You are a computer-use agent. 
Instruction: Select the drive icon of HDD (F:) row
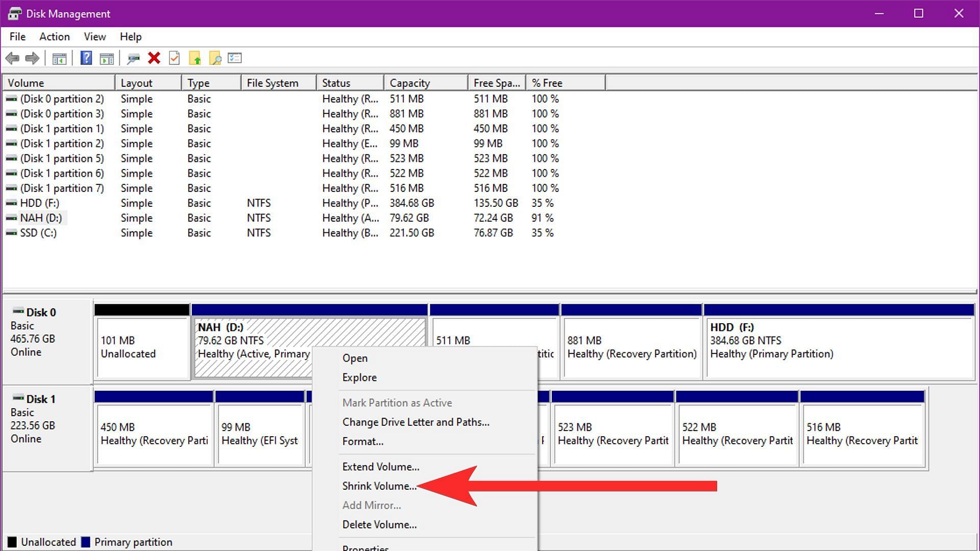tap(11, 203)
